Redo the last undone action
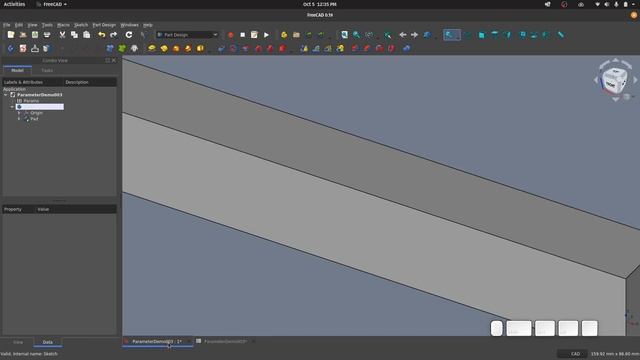Viewport: 640px width, 360px height. click(x=113, y=35)
